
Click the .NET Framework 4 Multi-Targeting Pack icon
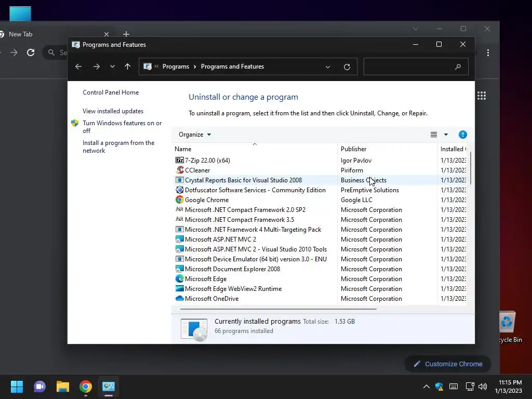pyautogui.click(x=179, y=229)
